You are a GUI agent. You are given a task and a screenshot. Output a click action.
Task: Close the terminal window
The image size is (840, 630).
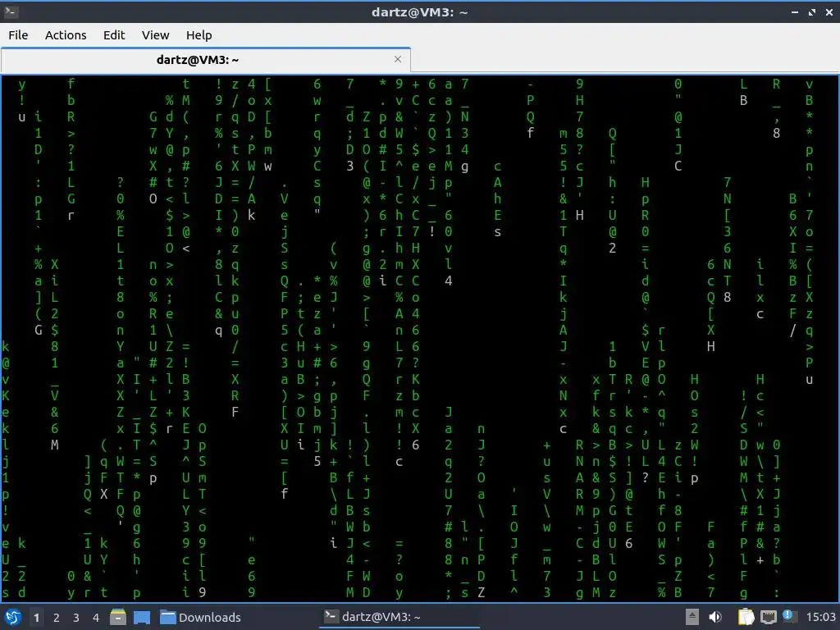click(x=829, y=11)
